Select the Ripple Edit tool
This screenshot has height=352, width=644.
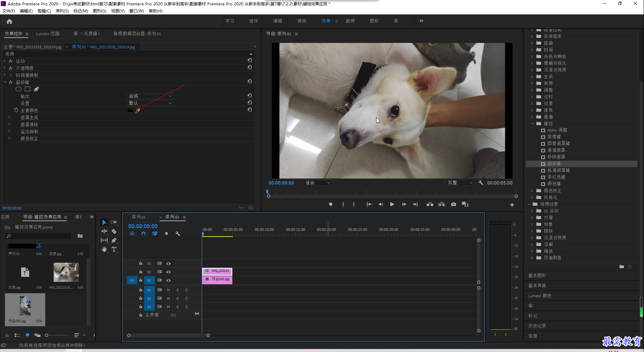104,231
